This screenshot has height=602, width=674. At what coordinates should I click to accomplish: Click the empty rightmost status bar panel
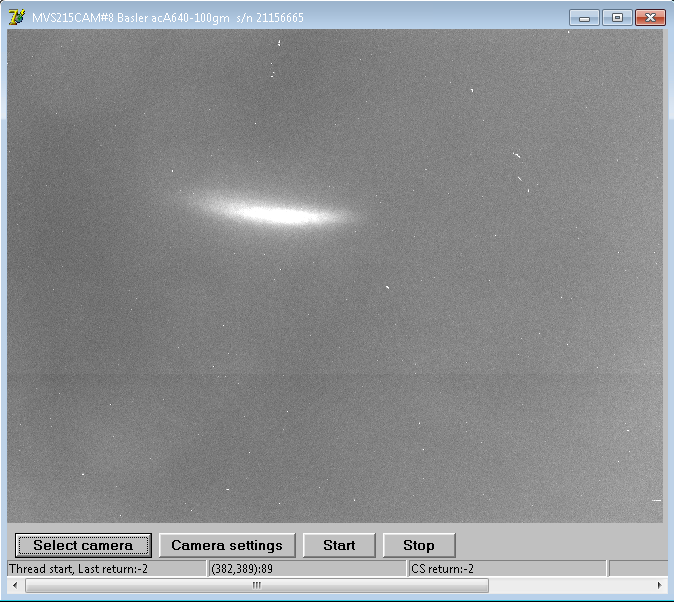(x=638, y=569)
